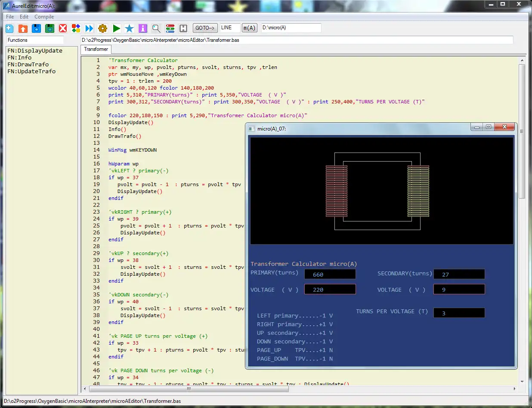Click the vertical scrollbar's up arrow
The image size is (532, 408).
point(522,59)
